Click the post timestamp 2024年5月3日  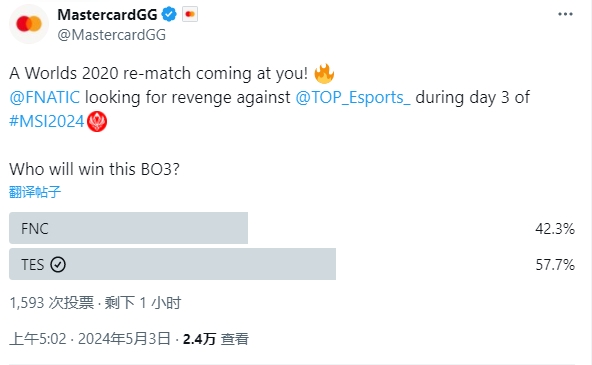pyautogui.click(x=124, y=339)
